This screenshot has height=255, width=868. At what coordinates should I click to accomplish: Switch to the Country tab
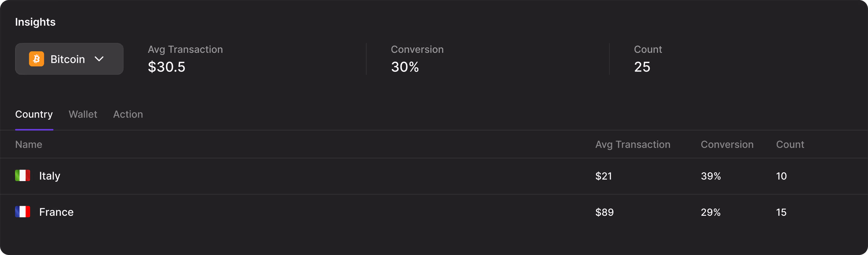(x=34, y=114)
